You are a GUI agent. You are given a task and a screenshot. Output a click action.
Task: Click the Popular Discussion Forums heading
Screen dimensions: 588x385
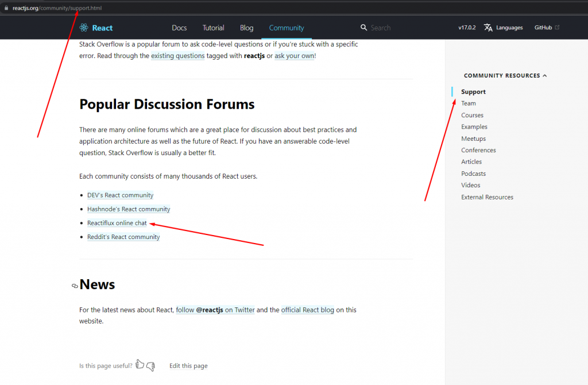[167, 104]
